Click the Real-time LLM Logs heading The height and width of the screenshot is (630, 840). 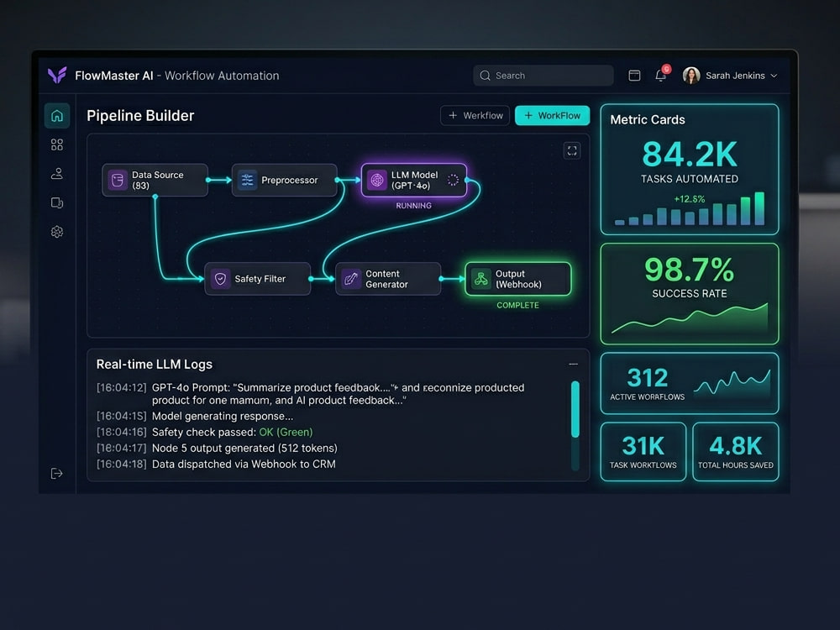(155, 365)
